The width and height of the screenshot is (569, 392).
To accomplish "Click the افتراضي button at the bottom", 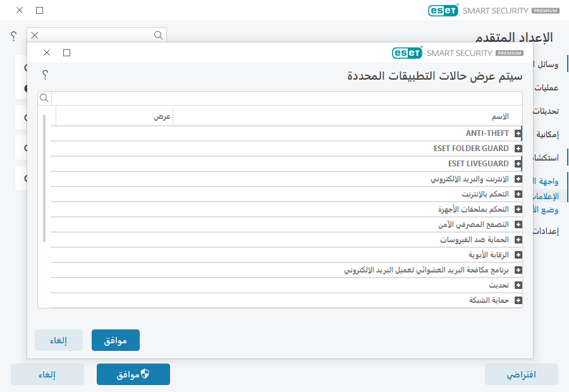I will pos(521,374).
